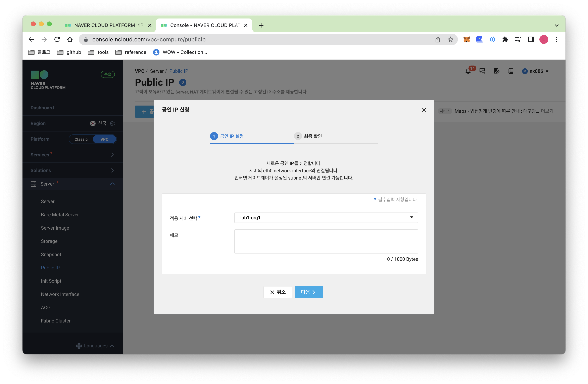Open the lab1-org1 server dropdown
588x384 pixels.
326,218
